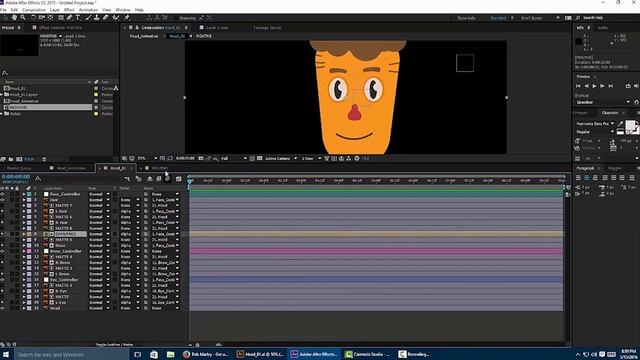Select the Eraser tool
The height and width of the screenshot is (360, 640).
point(106,18)
